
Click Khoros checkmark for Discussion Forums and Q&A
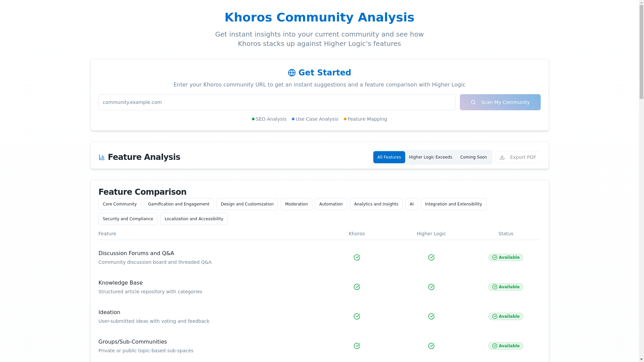(x=357, y=257)
